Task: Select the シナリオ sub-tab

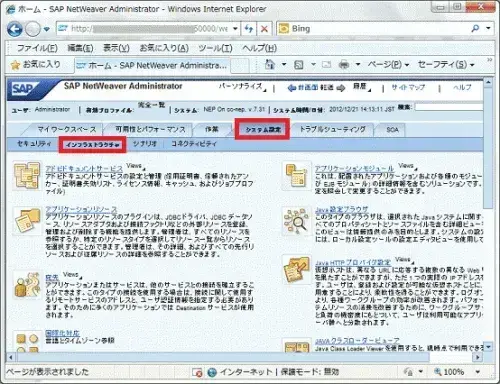Action: (144, 144)
